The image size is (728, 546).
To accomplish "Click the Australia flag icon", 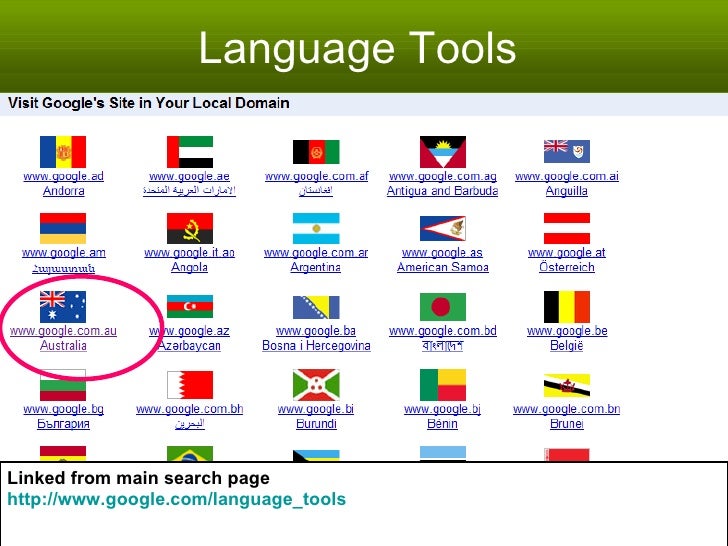I will point(63,307).
